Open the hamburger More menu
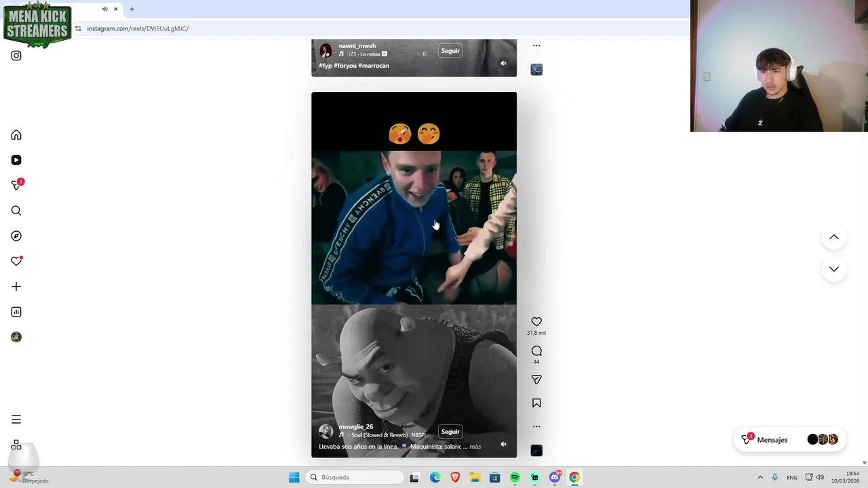Screen dimensions: 868x488 click(x=16, y=420)
